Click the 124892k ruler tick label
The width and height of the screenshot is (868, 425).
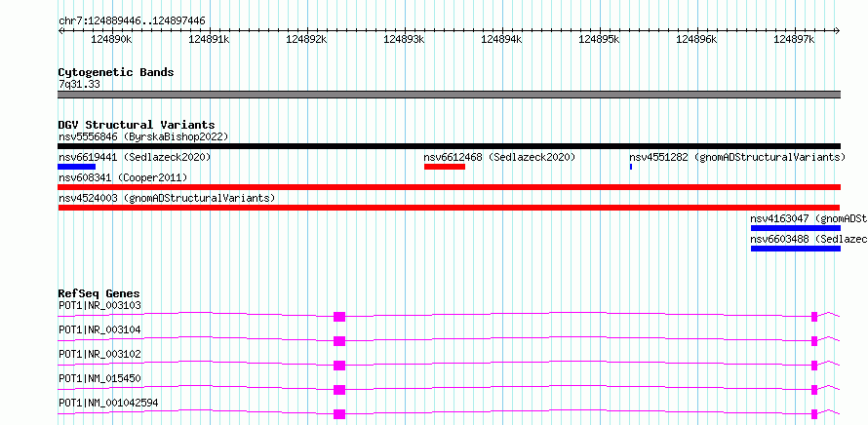click(x=306, y=40)
